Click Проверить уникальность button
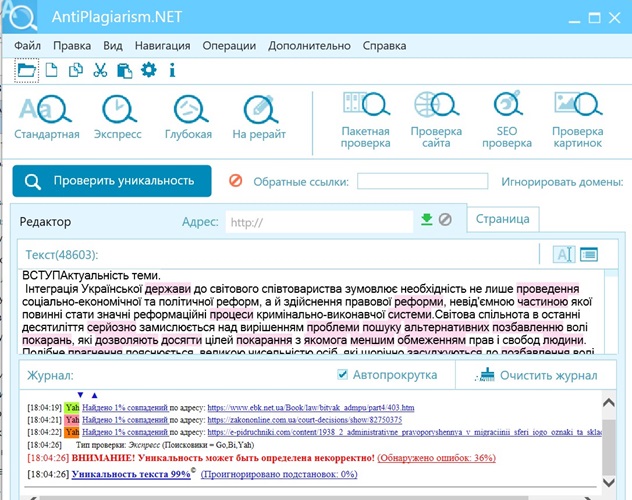The width and height of the screenshot is (632, 500). pyautogui.click(x=112, y=181)
